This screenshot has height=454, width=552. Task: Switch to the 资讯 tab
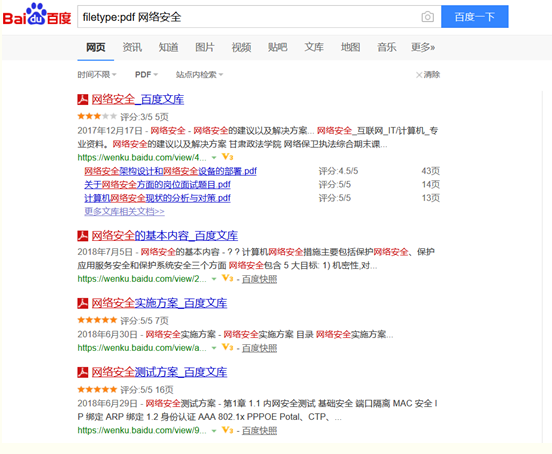(x=132, y=47)
